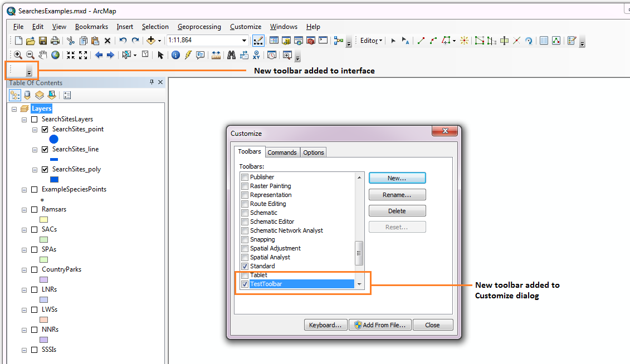The width and height of the screenshot is (630, 364).
Task: Open the Geoprocessing menu
Action: pyautogui.click(x=199, y=27)
